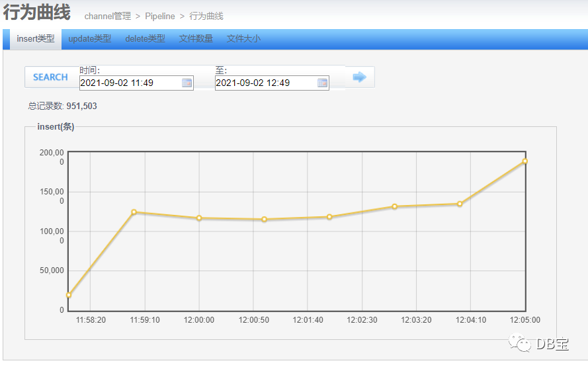Focus the end time field 2021-09-02 12:49
Image resolution: width=588 pixels, height=369 pixels.
[272, 83]
